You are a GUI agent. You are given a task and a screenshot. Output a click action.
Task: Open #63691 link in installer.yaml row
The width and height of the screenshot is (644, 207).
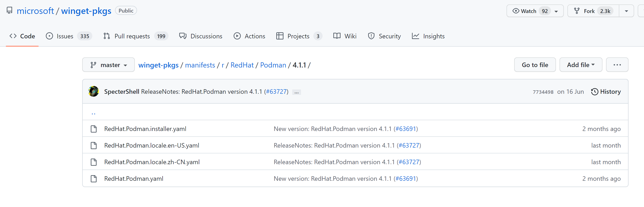[x=405, y=129]
